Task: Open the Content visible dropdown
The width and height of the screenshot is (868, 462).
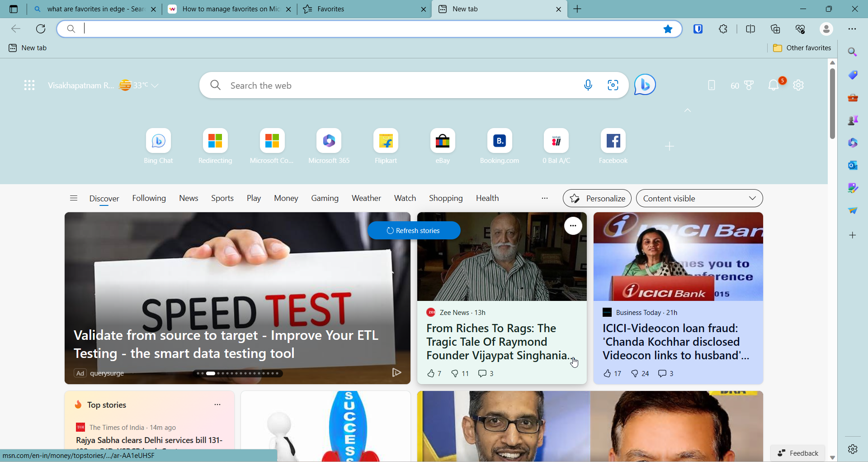Action: pyautogui.click(x=699, y=198)
